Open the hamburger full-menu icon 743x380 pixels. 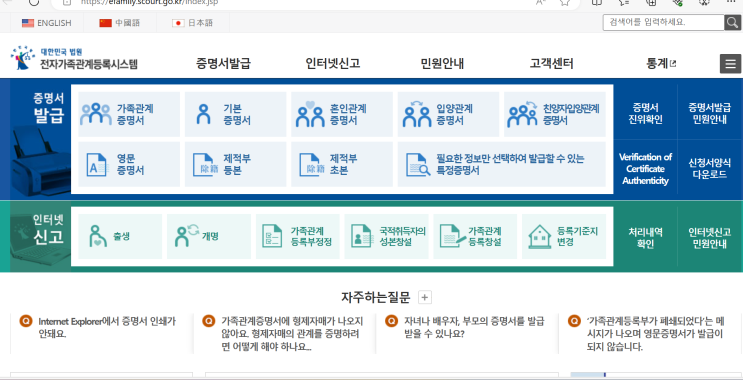730,63
